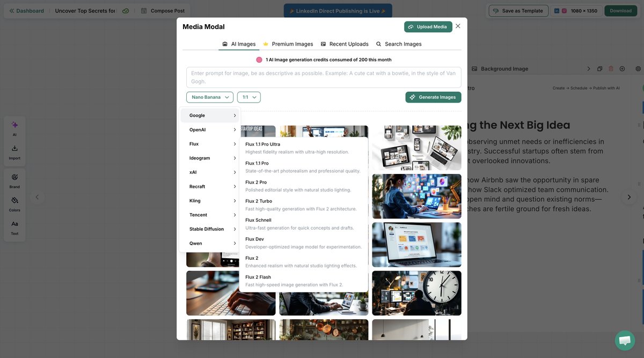Open the AI tool in left sidebar
Viewport: 644px width, 358px height.
[x=14, y=128]
